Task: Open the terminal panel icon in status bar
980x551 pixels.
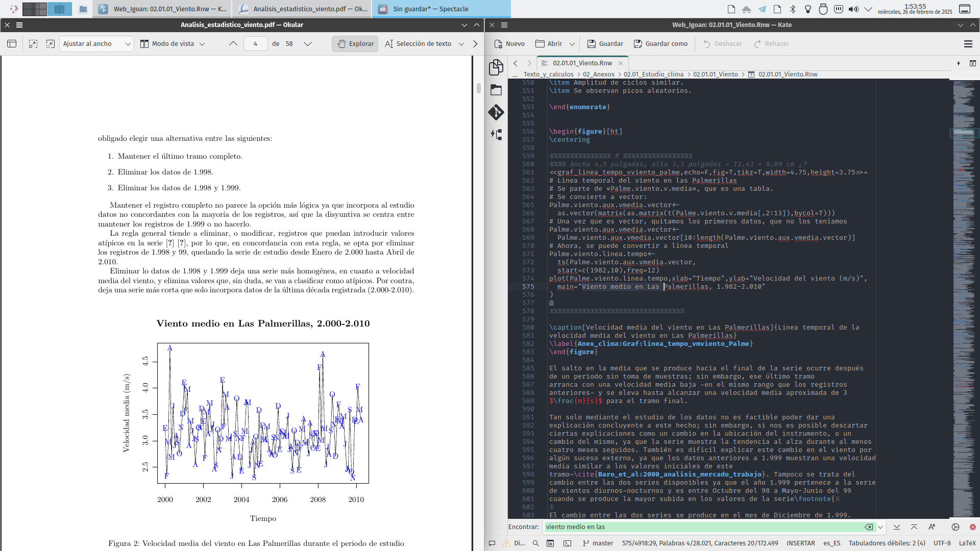Action: pos(567,543)
